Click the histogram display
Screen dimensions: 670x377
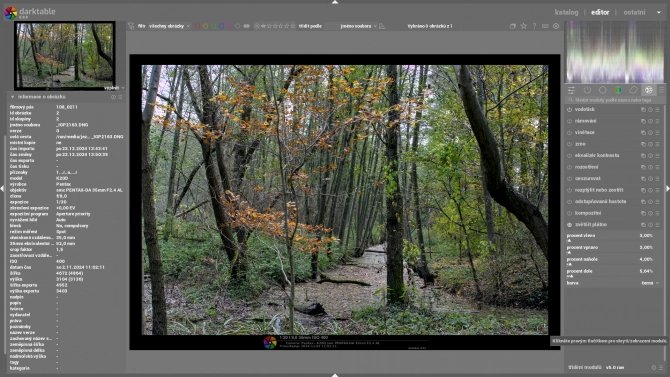[615, 51]
